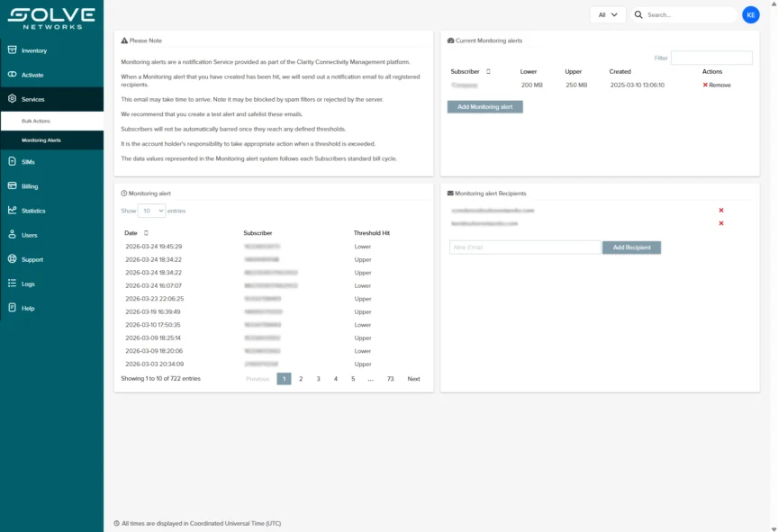778x532 pixels.
Task: Click the Add Monitoring alert button
Action: click(x=484, y=106)
